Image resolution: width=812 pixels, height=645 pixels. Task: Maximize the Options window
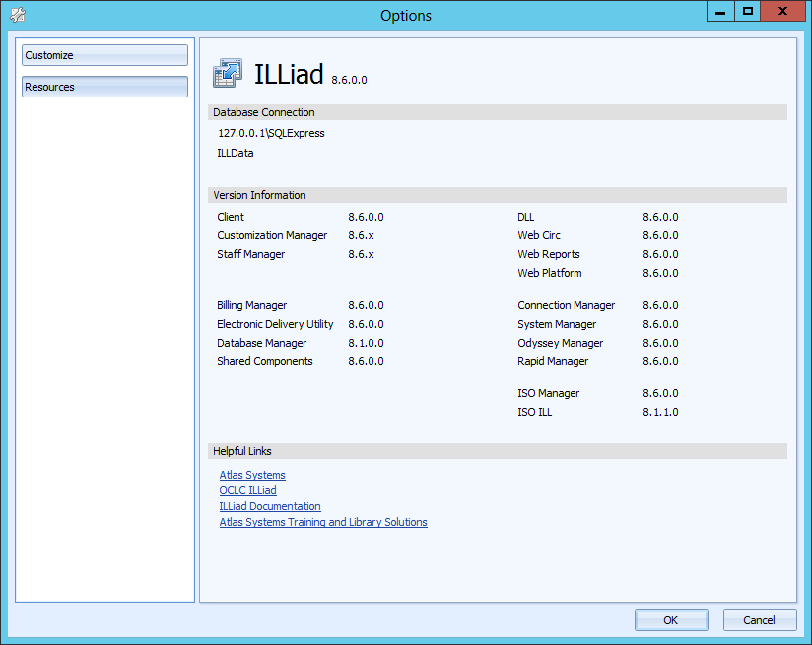pos(747,12)
